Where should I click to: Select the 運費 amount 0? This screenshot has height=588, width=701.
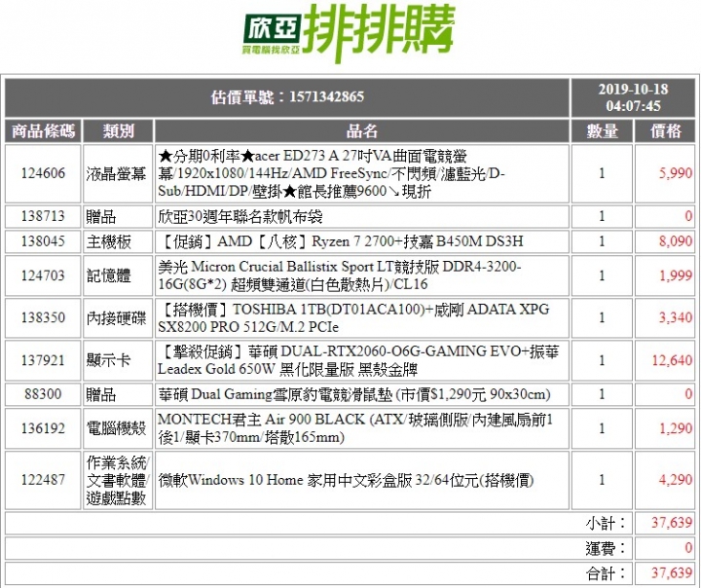tap(689, 548)
